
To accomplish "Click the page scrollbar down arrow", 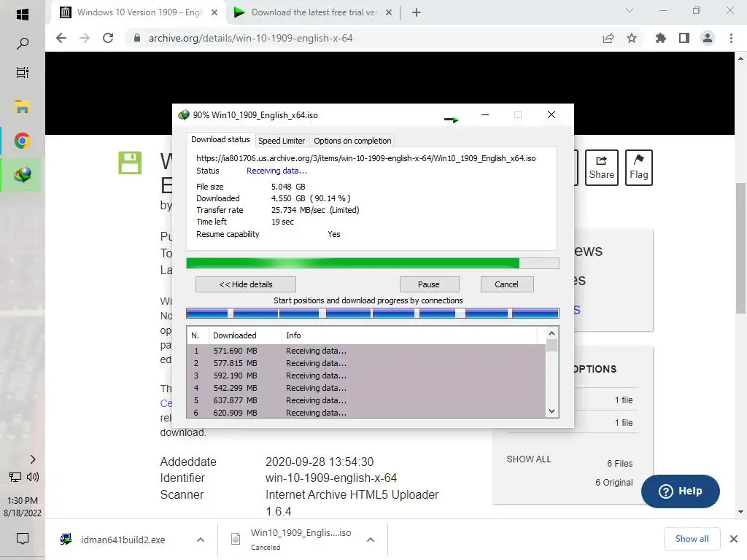I will pyautogui.click(x=741, y=512).
